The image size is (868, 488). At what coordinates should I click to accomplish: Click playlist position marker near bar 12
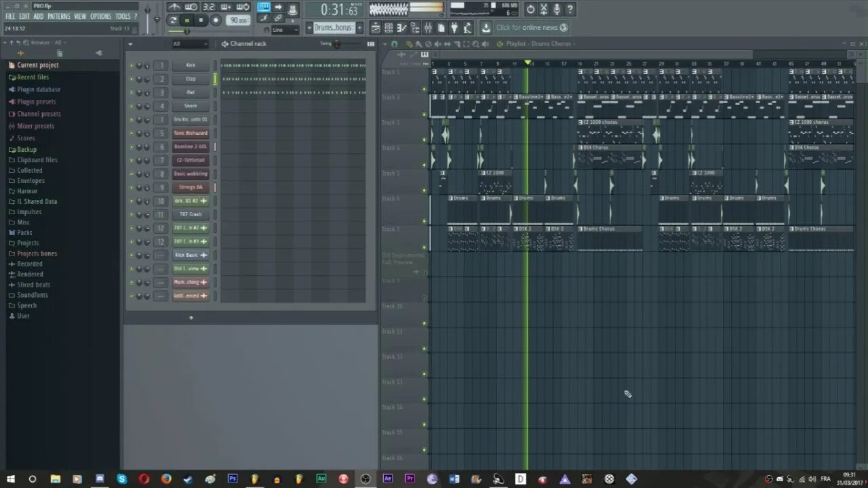click(x=528, y=63)
